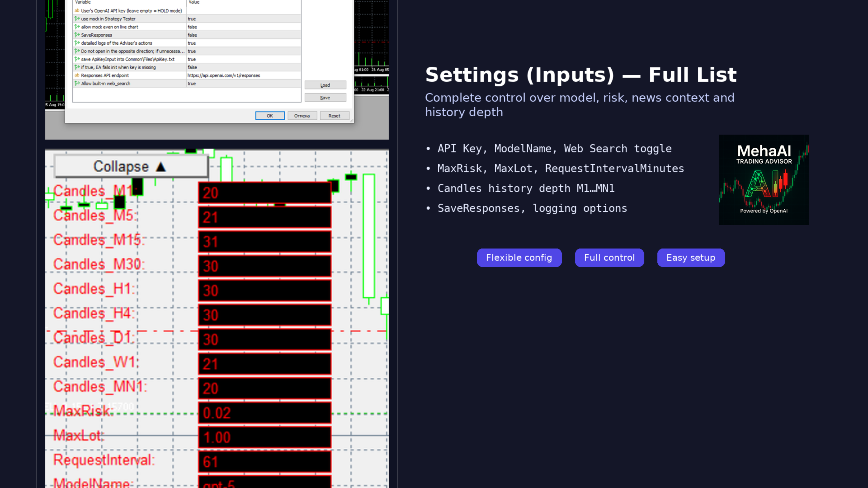This screenshot has height=488, width=868.
Task: Click the 'Candles_M15:' label
Action: [x=99, y=240]
